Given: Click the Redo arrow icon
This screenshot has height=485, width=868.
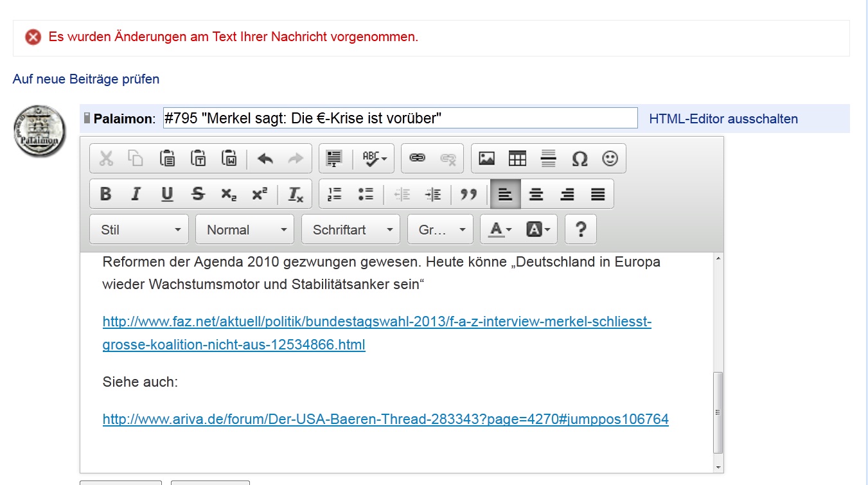Looking at the screenshot, I should point(296,159).
